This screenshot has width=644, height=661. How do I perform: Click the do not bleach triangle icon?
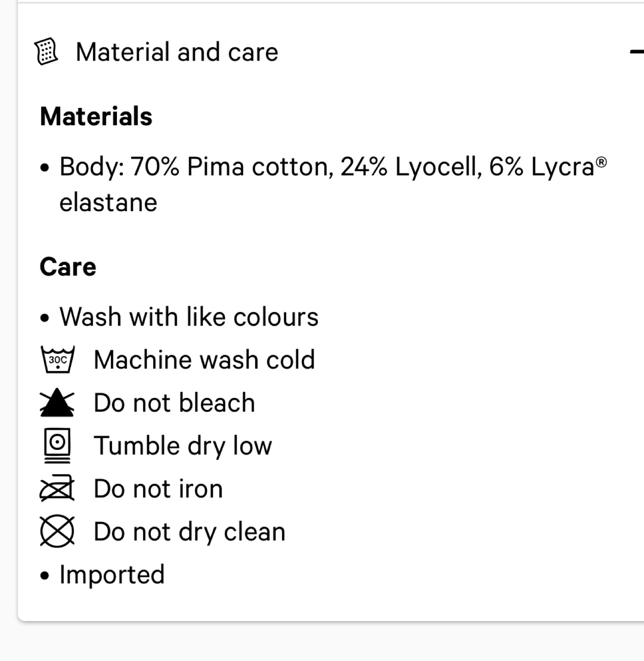(x=57, y=403)
